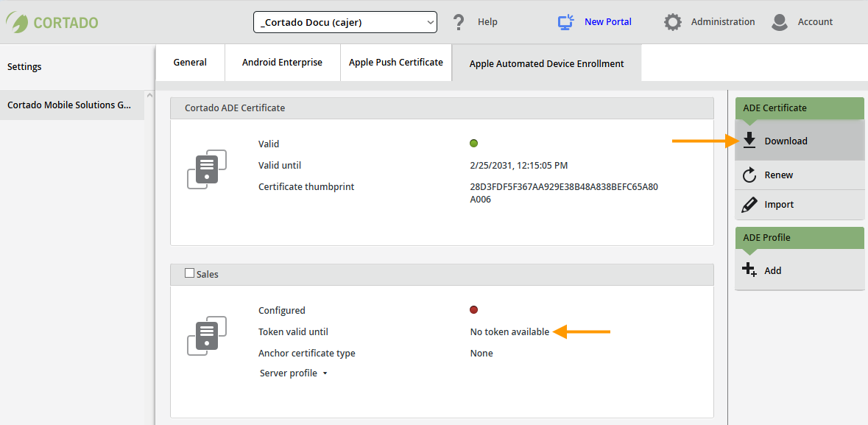Click the No token available text
Viewport: 868px width, 425px height.
click(509, 331)
